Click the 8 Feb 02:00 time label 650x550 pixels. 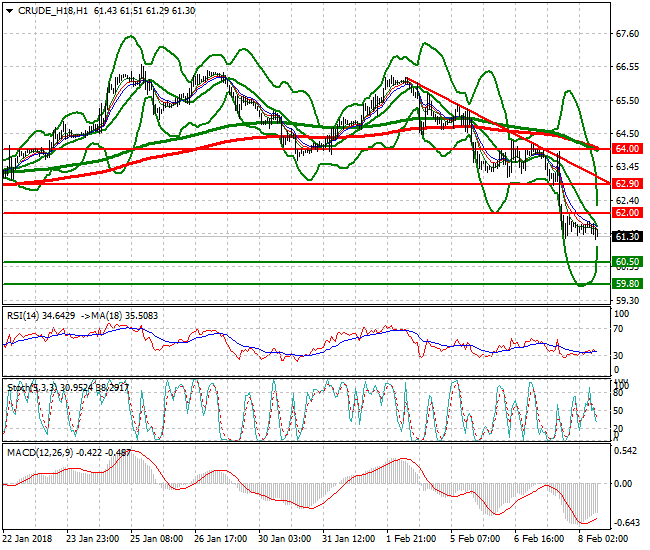[603, 539]
